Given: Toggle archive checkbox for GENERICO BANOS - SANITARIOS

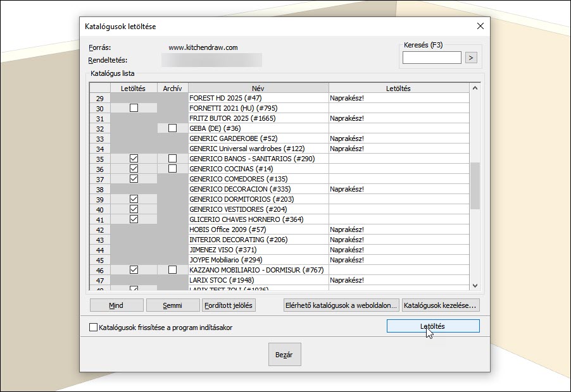Looking at the screenshot, I should pos(172,159).
